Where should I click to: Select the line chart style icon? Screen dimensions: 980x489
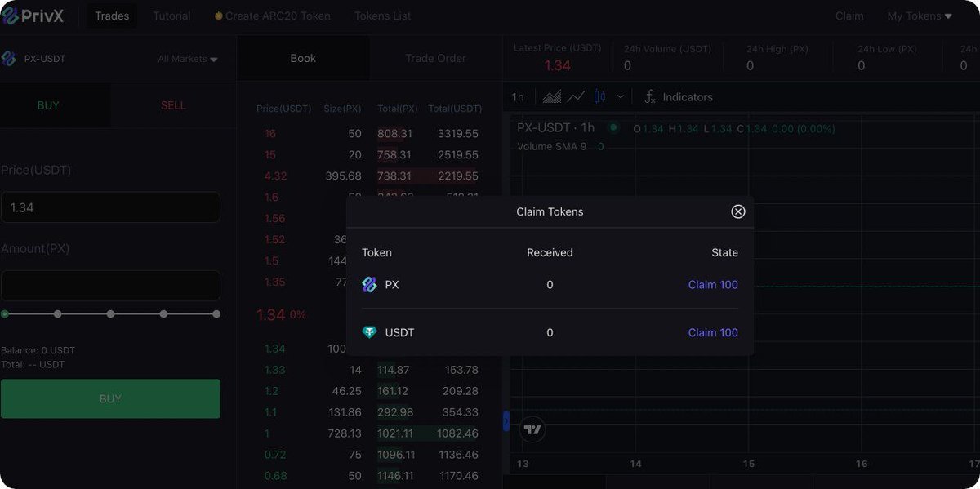(576, 97)
